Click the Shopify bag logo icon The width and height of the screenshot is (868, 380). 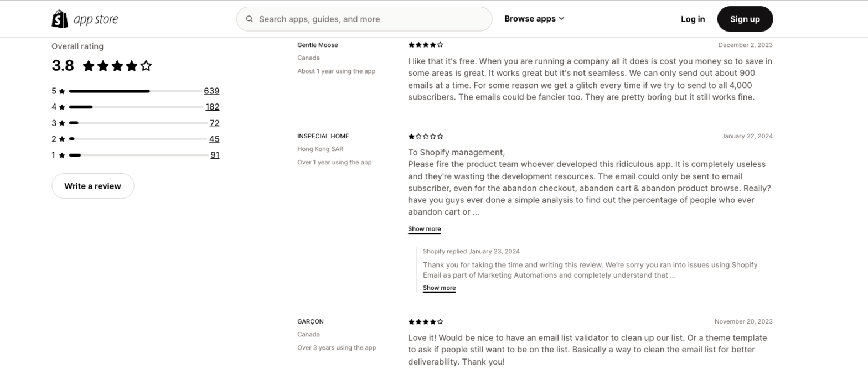[x=60, y=19]
